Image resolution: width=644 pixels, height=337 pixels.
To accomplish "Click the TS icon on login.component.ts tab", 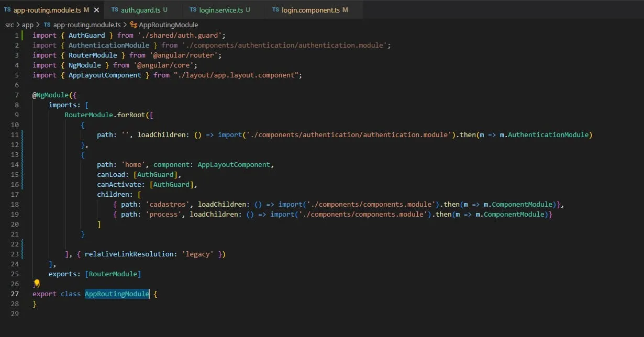I will pyautogui.click(x=275, y=10).
